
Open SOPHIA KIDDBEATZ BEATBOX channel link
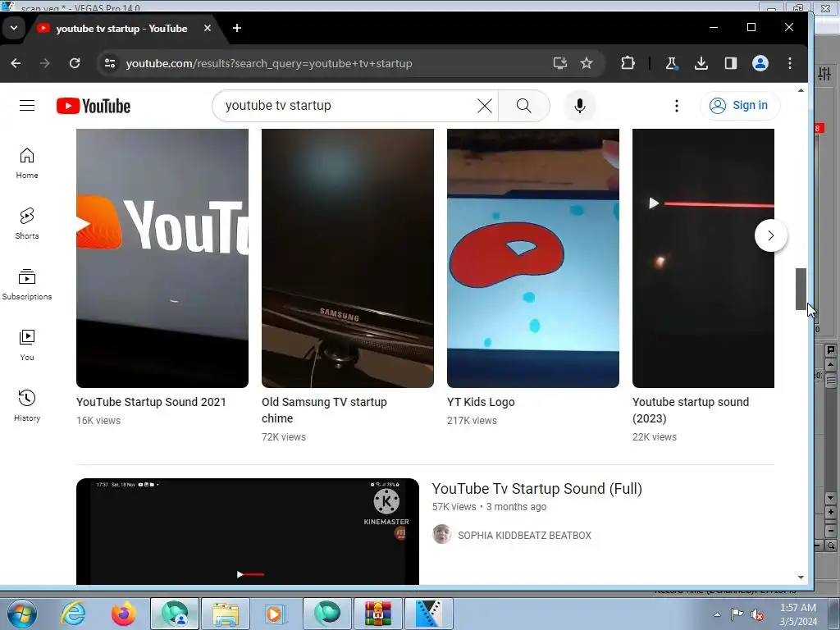click(524, 535)
